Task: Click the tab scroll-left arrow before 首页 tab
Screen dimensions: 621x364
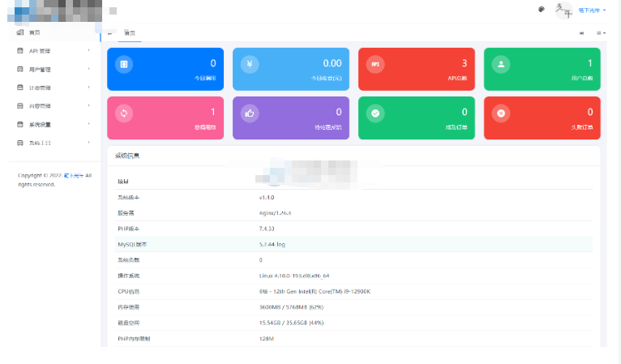Action: pos(109,33)
